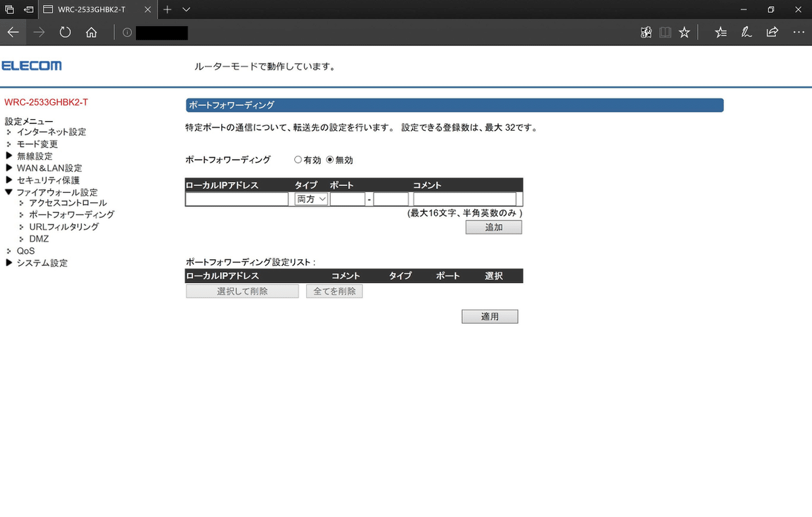
Task: Open the タイプ dropdown showing 両方
Action: point(310,198)
